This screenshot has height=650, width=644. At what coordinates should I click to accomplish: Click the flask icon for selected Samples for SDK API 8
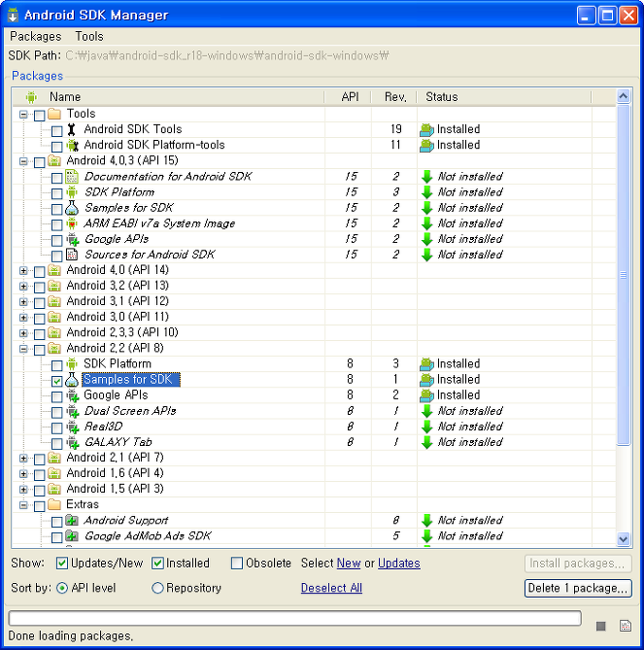click(x=72, y=380)
